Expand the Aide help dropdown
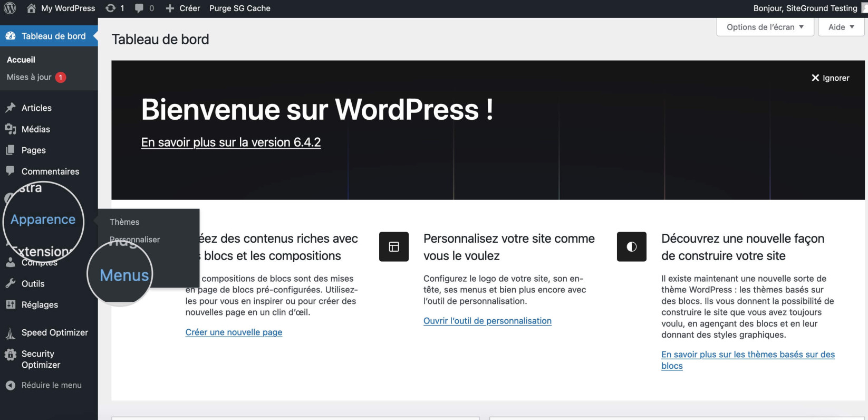868x420 pixels. (841, 27)
